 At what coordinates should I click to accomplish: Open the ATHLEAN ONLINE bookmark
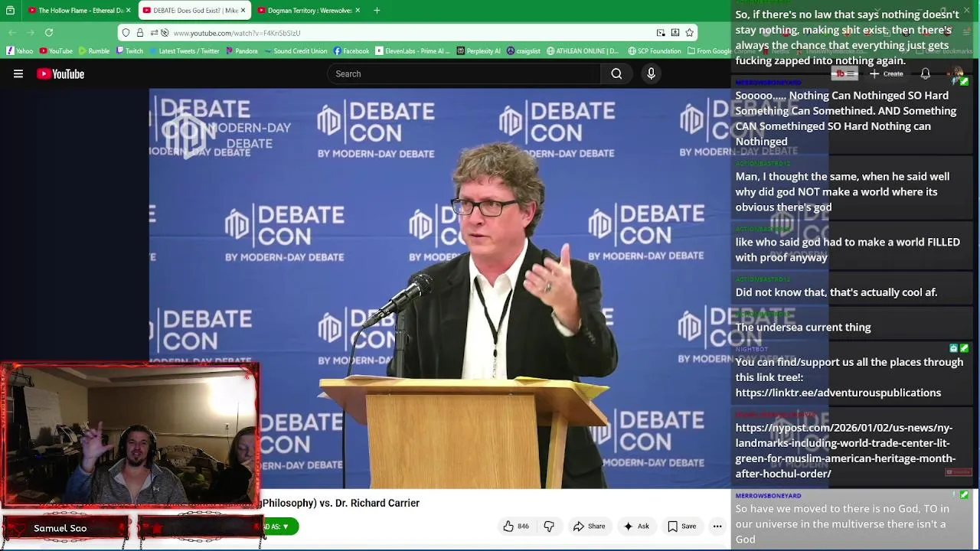pos(583,51)
